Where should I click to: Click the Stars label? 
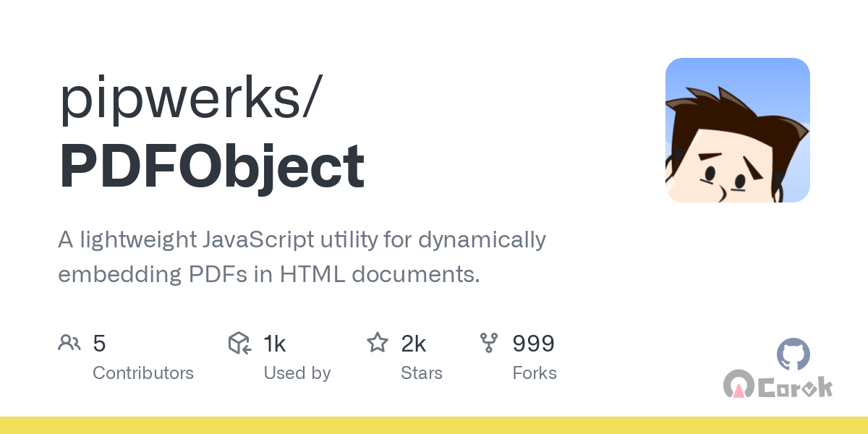point(421,373)
